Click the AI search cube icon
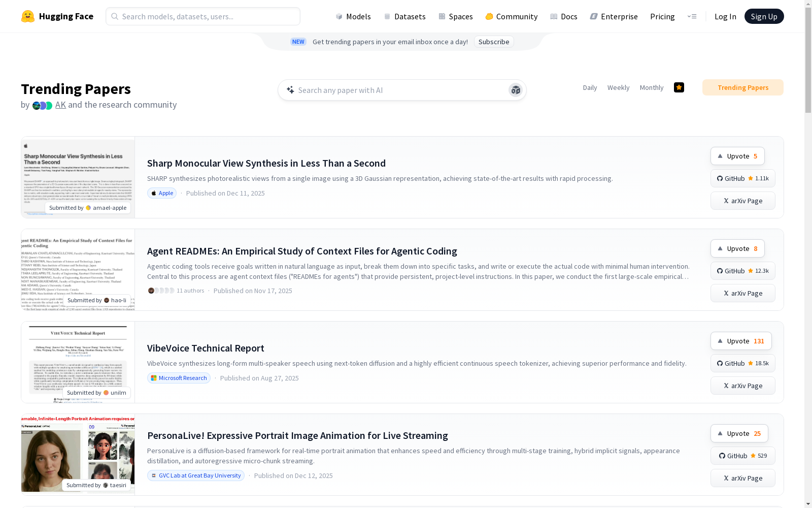This screenshot has height=508, width=812. (515, 90)
